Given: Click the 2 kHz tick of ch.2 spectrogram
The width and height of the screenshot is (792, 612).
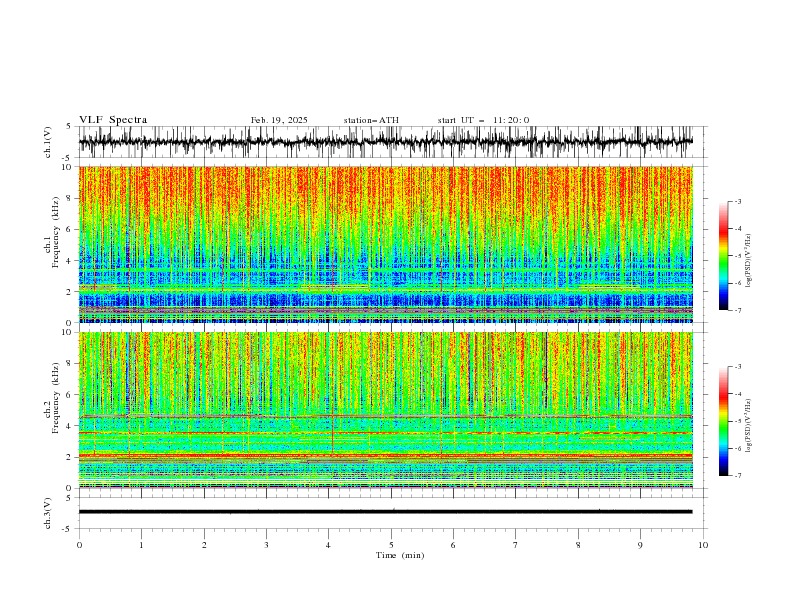Looking at the screenshot, I should (70, 457).
